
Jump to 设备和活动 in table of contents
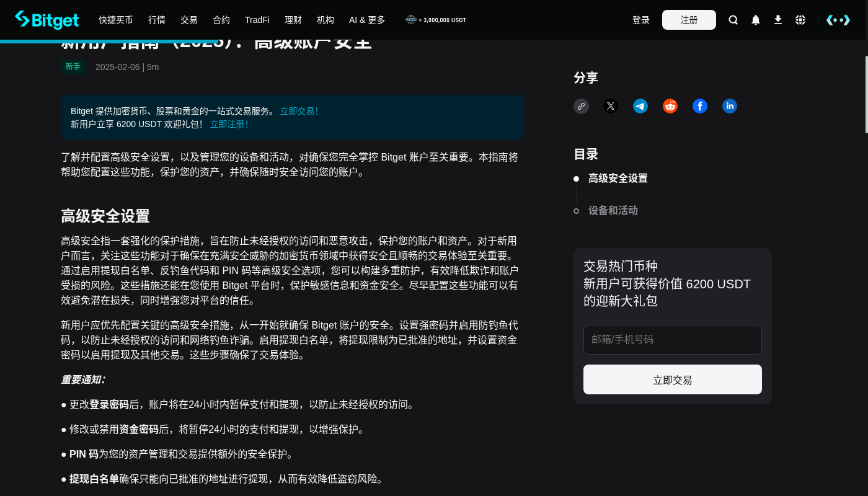click(x=613, y=211)
